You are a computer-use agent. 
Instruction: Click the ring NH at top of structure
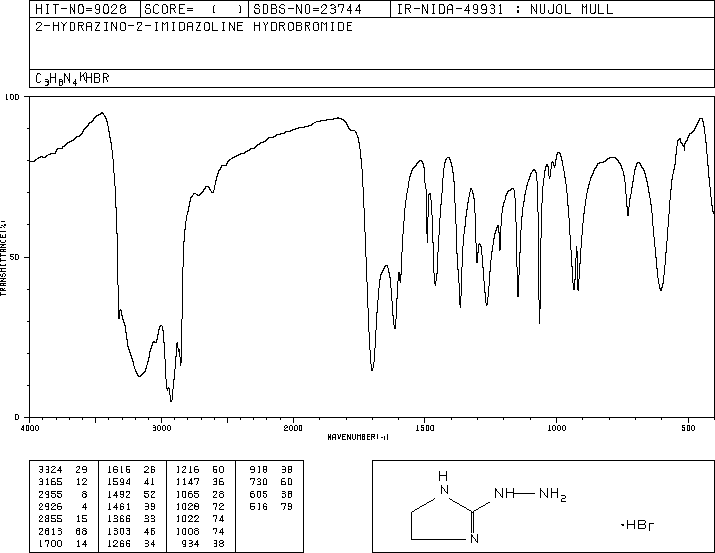tap(444, 483)
